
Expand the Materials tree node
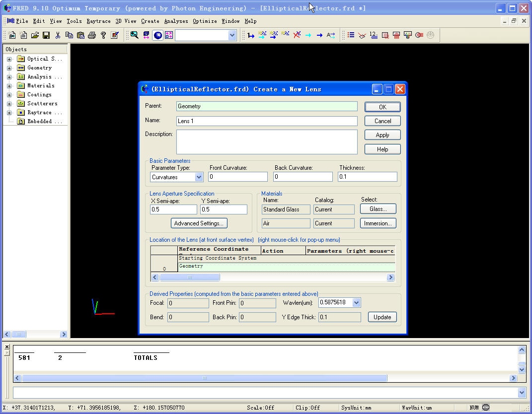pyautogui.click(x=9, y=86)
